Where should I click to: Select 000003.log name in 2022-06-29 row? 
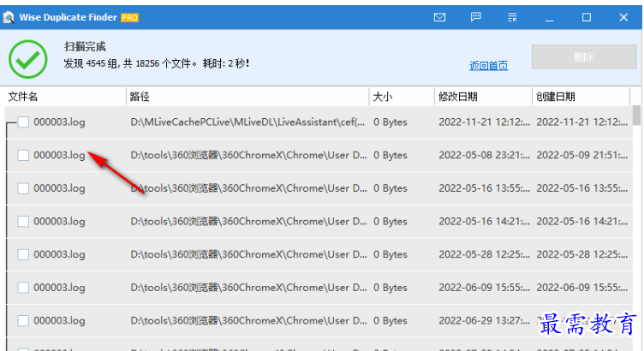tap(59, 321)
